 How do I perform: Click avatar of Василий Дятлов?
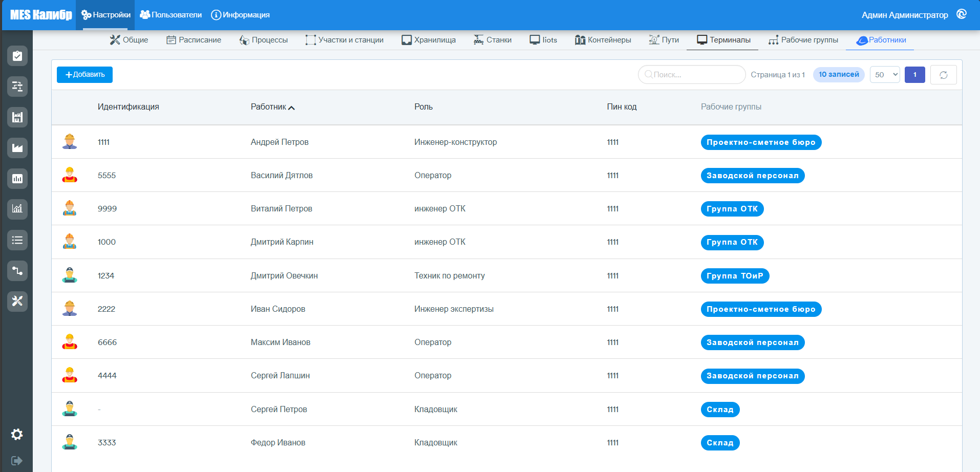tap(70, 175)
